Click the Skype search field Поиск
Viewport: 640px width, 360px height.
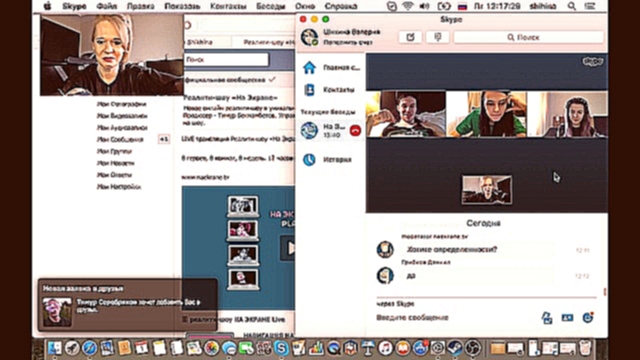click(x=529, y=37)
